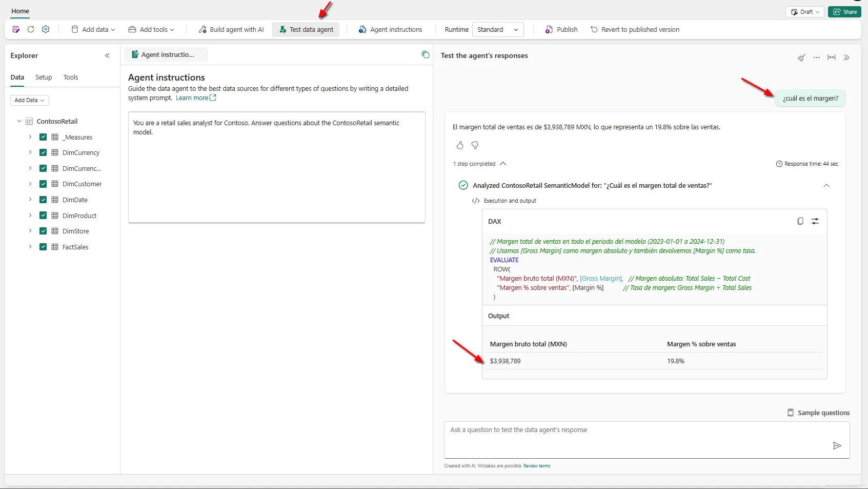Uncheck the FactSales table checkbox
868x489 pixels.
pyautogui.click(x=43, y=247)
